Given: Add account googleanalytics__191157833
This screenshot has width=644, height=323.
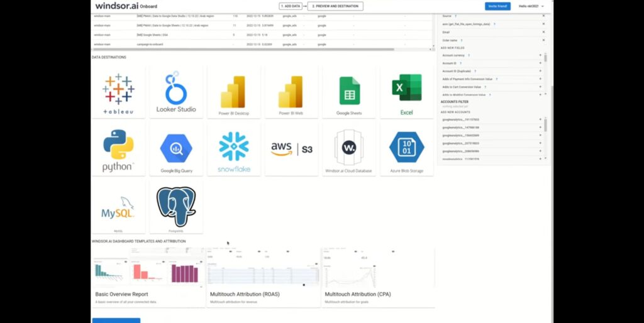Looking at the screenshot, I should click(x=540, y=119).
